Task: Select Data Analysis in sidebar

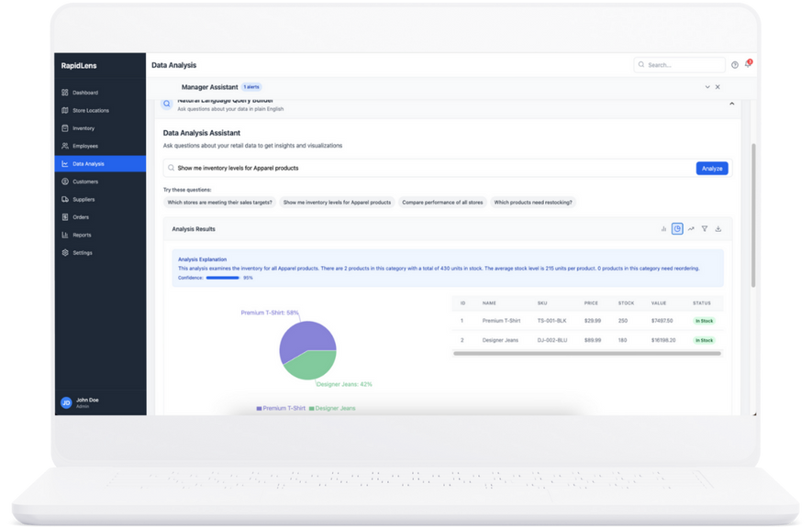Action: [100, 163]
